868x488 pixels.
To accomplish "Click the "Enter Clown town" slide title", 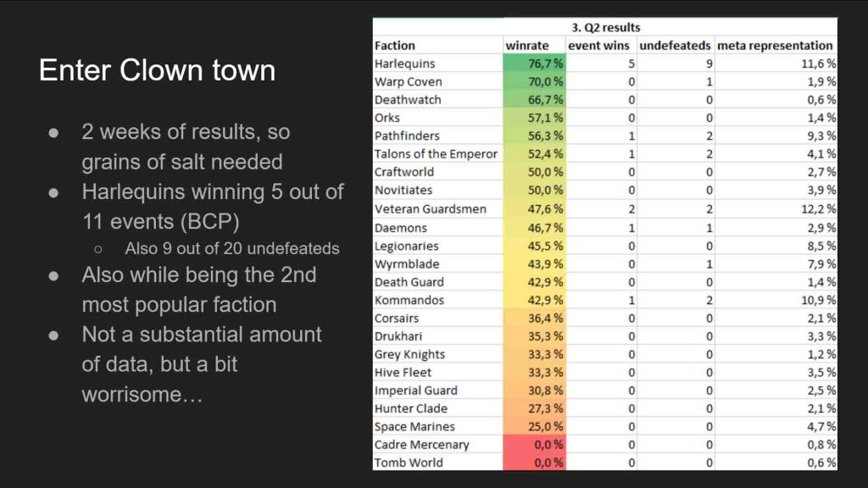I will 157,69.
